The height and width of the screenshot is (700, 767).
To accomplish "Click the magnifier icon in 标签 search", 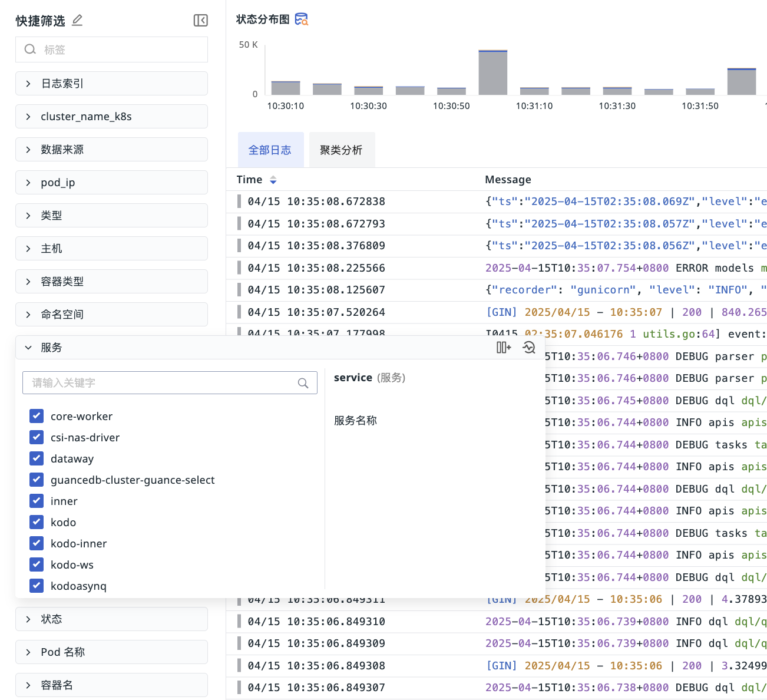I will click(x=30, y=49).
